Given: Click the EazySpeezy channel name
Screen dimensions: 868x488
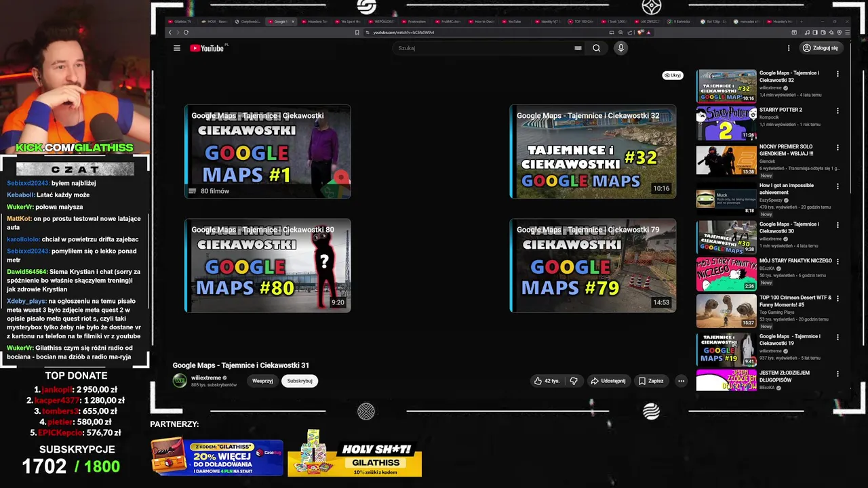Looking at the screenshot, I should [x=771, y=200].
